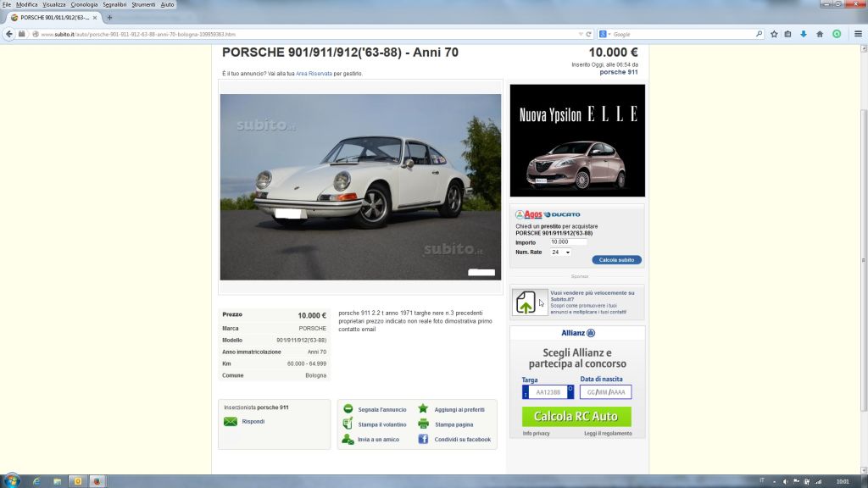
Task: Click the Stampa pagina printer icon
Action: (423, 424)
